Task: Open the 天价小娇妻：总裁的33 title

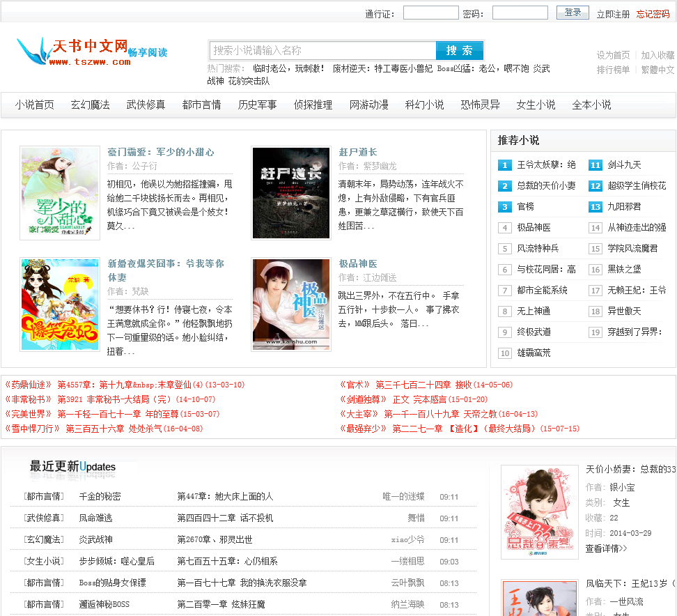Action: coord(630,469)
